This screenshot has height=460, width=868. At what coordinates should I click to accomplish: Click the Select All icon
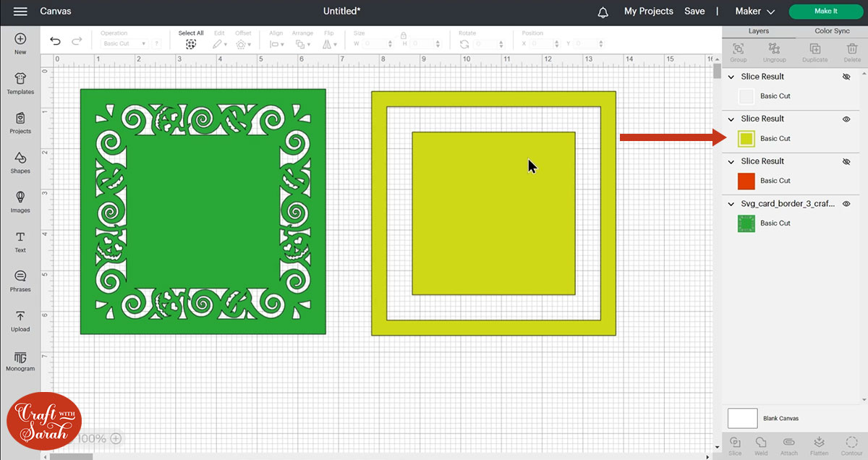191,44
